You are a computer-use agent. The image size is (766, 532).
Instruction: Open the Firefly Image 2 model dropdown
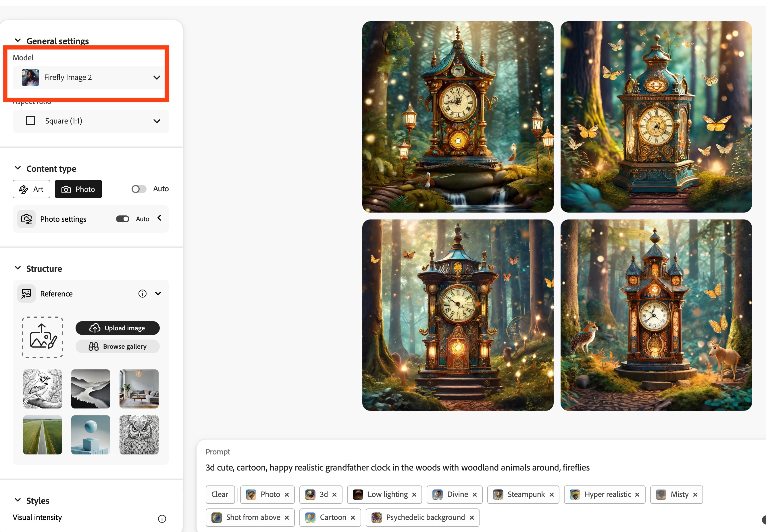[x=91, y=77]
